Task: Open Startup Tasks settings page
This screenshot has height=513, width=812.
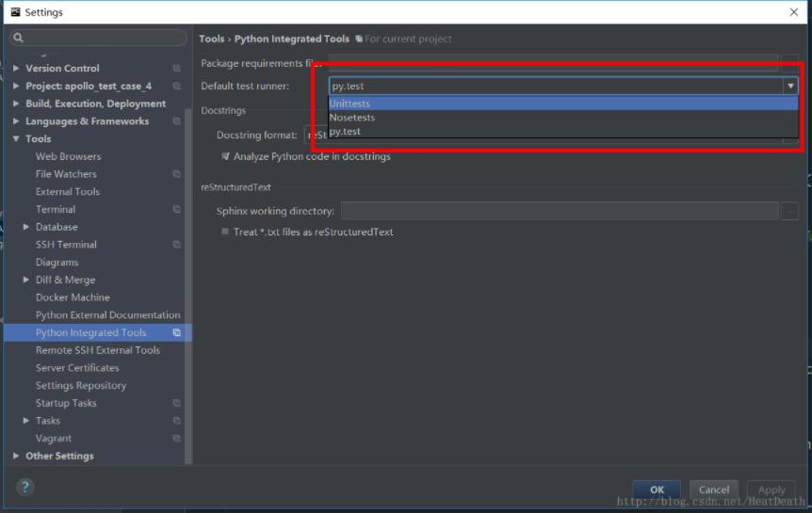Action: point(66,403)
